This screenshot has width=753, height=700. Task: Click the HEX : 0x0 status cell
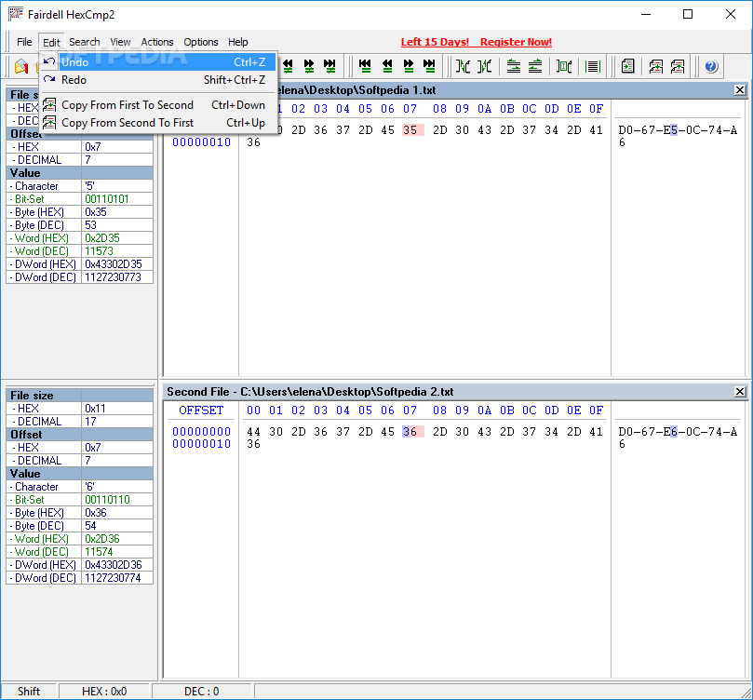104,691
